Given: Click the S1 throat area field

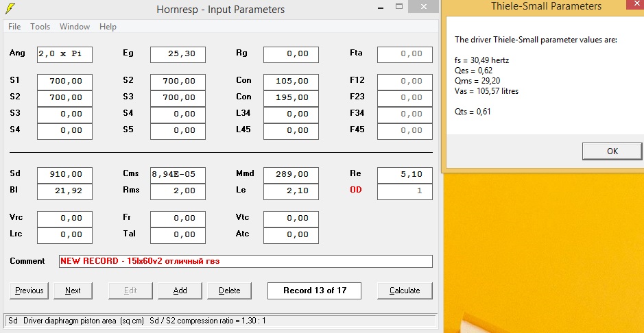Looking at the screenshot, I should pos(64,82).
